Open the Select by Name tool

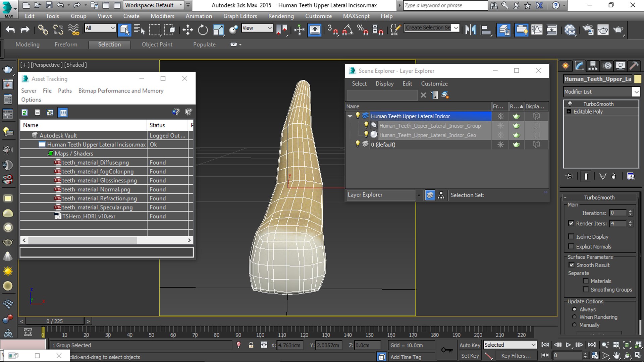tap(139, 30)
